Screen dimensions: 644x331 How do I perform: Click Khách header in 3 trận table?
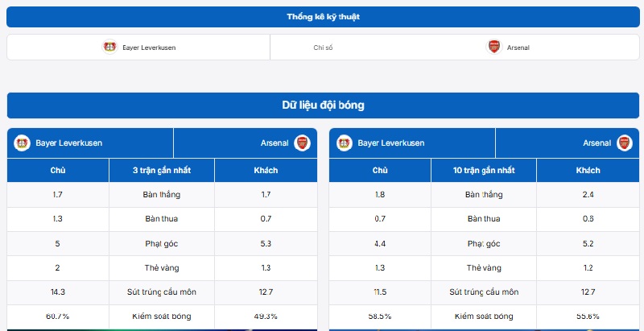[x=266, y=170]
